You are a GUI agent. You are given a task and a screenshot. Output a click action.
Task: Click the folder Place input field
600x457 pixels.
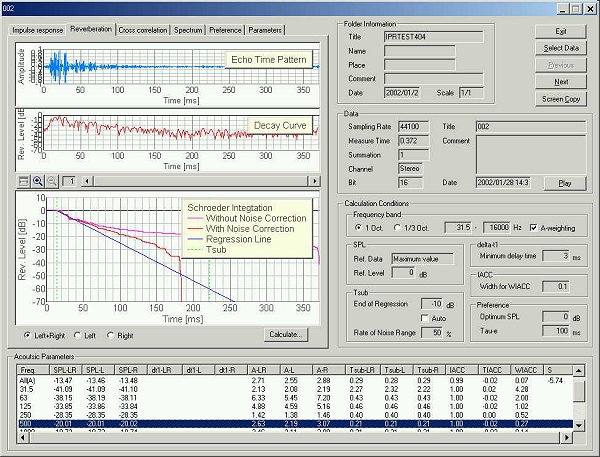[x=419, y=65]
